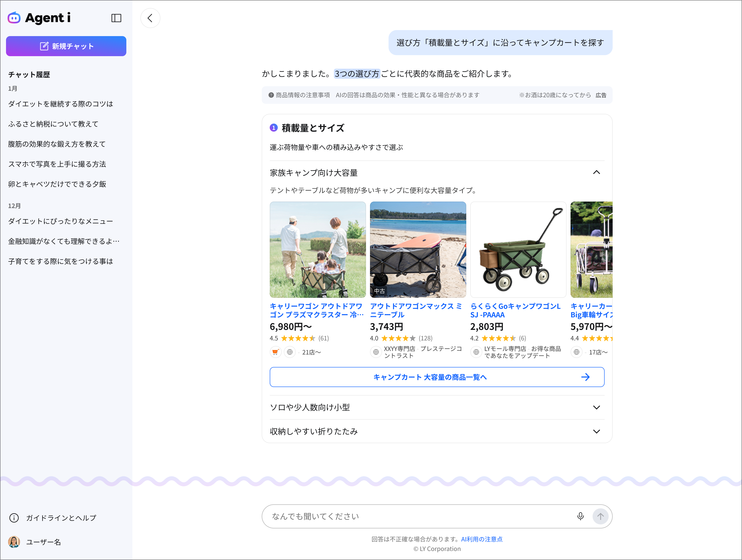The image size is (742, 560).
Task: Start a new chat with 新規チャット
Action: pos(66,46)
